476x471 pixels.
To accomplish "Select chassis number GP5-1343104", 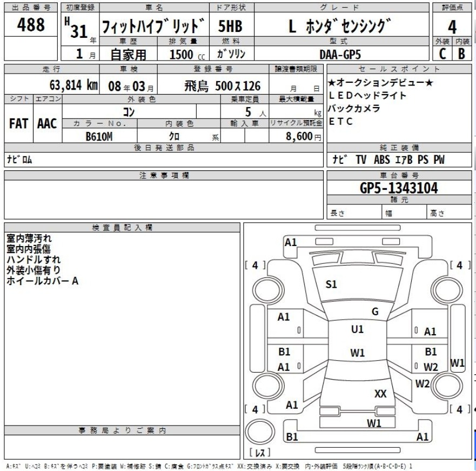I will click(399, 188).
